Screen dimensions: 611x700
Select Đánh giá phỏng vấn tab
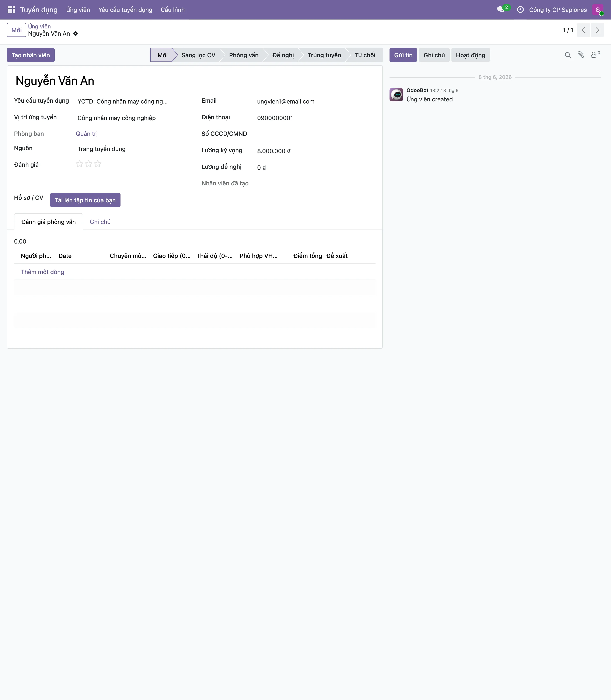pos(48,222)
